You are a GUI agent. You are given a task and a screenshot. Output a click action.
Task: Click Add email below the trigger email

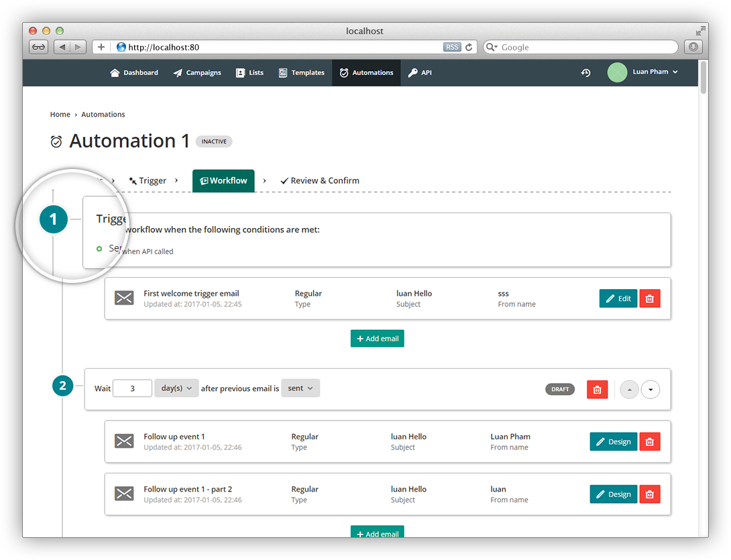377,338
